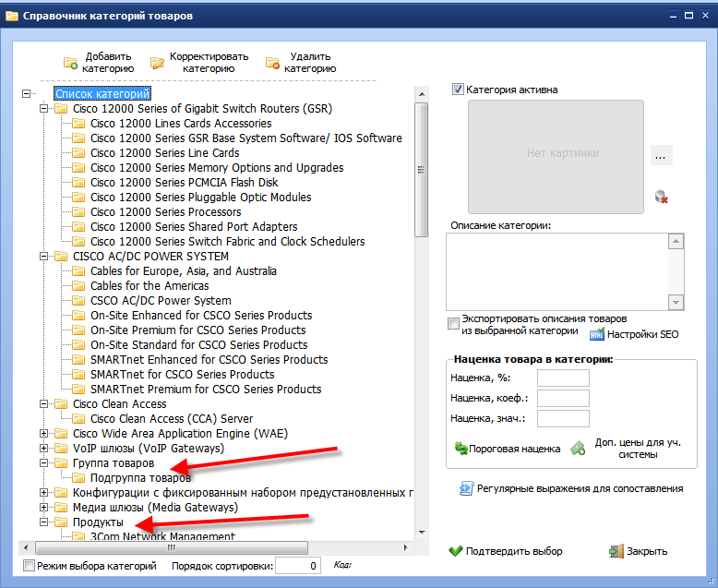Viewport: 718px width, 588px height.
Task: Click the threshold markup icon
Action: point(461,449)
